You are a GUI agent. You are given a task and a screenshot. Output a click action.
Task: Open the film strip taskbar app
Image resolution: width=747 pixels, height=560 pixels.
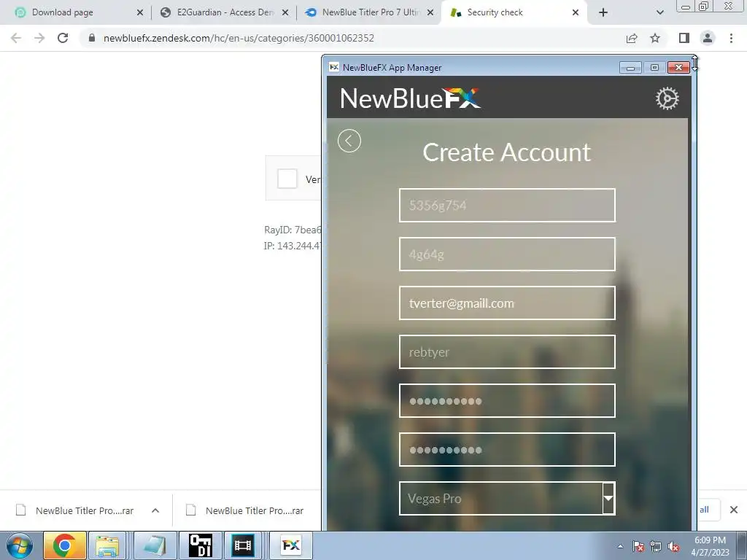243,545
